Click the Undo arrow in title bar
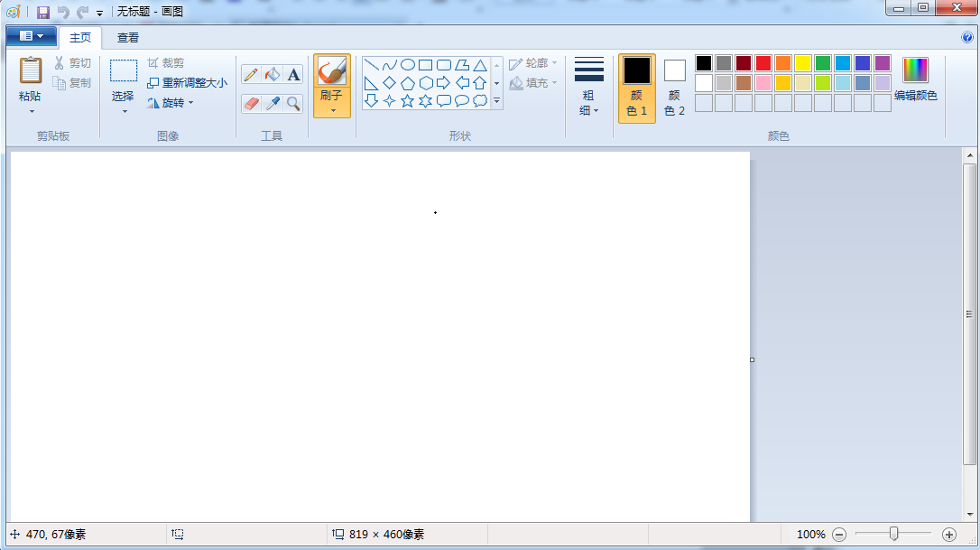Viewport: 980px width, 550px height. [62, 12]
